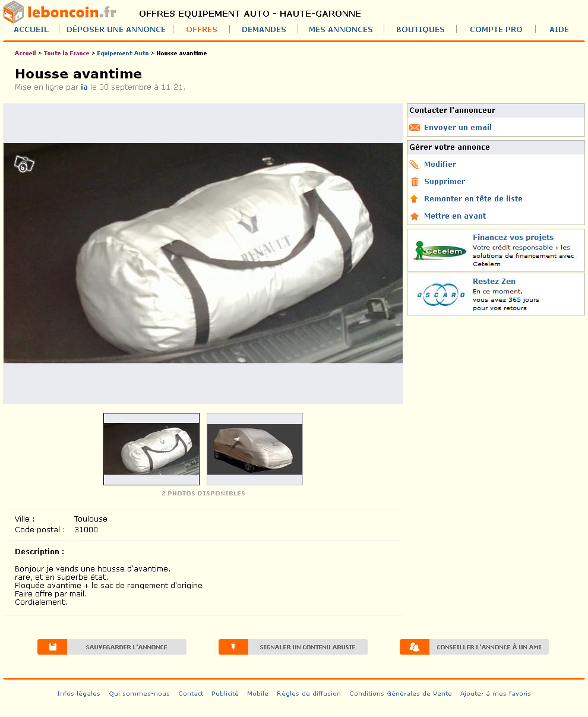Image resolution: width=588 pixels, height=717 pixels.
Task: Click the up arrow icon for Remonter en tête
Action: [x=415, y=199]
